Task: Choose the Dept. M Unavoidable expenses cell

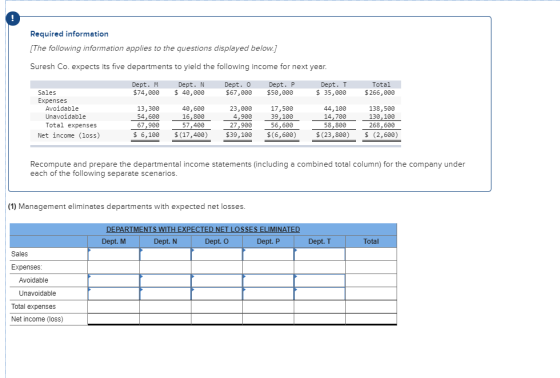Action: (114, 294)
